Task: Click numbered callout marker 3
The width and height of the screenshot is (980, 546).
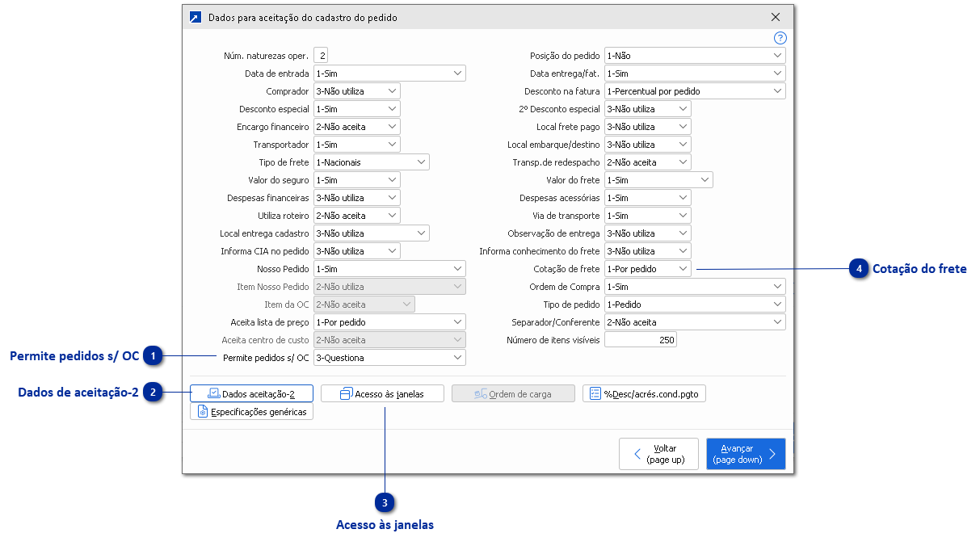Action: pyautogui.click(x=385, y=503)
